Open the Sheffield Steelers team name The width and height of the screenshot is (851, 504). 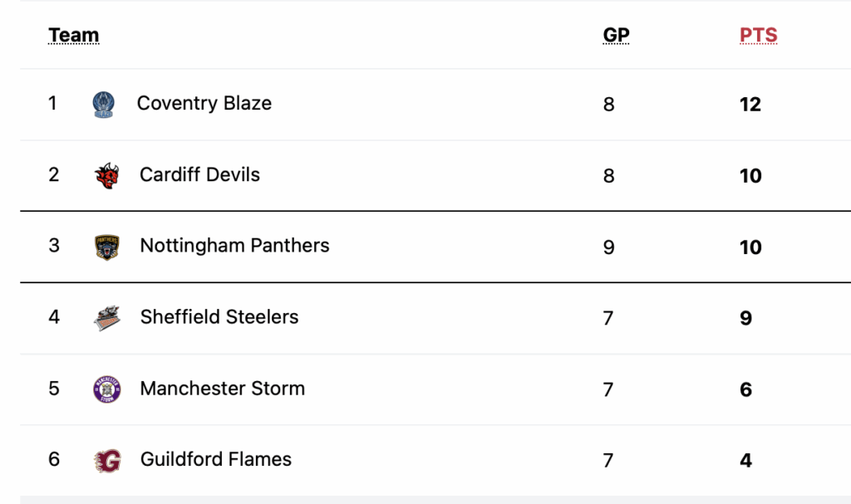(x=219, y=317)
